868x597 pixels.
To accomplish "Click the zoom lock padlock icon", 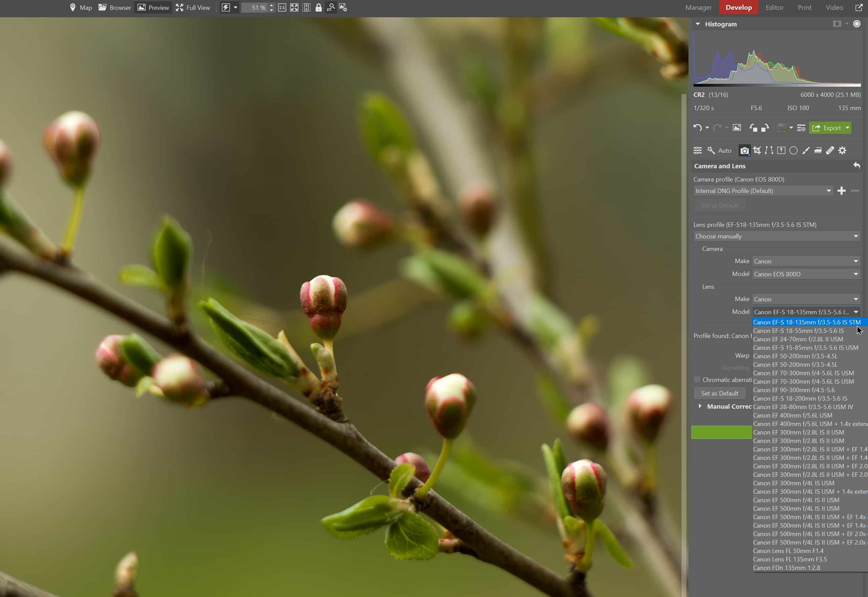I will click(318, 7).
